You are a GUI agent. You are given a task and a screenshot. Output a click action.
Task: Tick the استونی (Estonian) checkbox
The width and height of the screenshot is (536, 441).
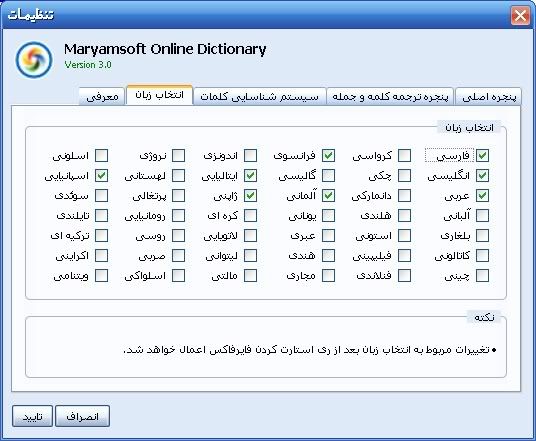(404, 236)
